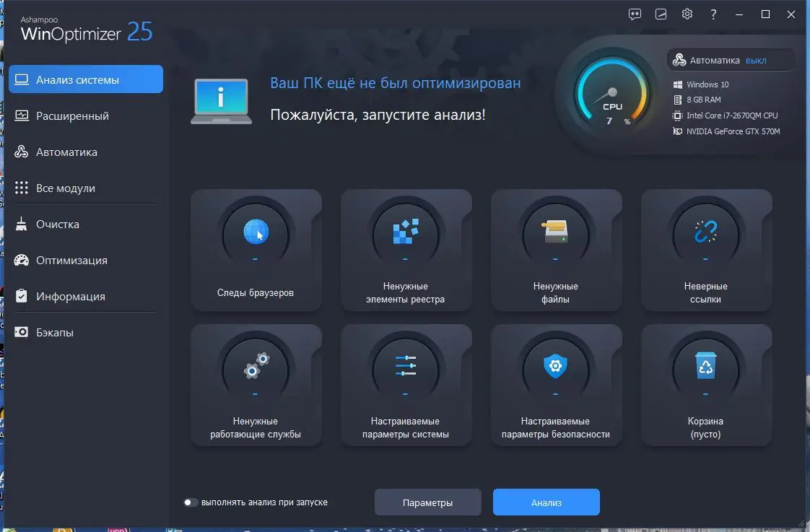Start the scan with the Анализ button
The image size is (810, 532).
click(x=546, y=502)
